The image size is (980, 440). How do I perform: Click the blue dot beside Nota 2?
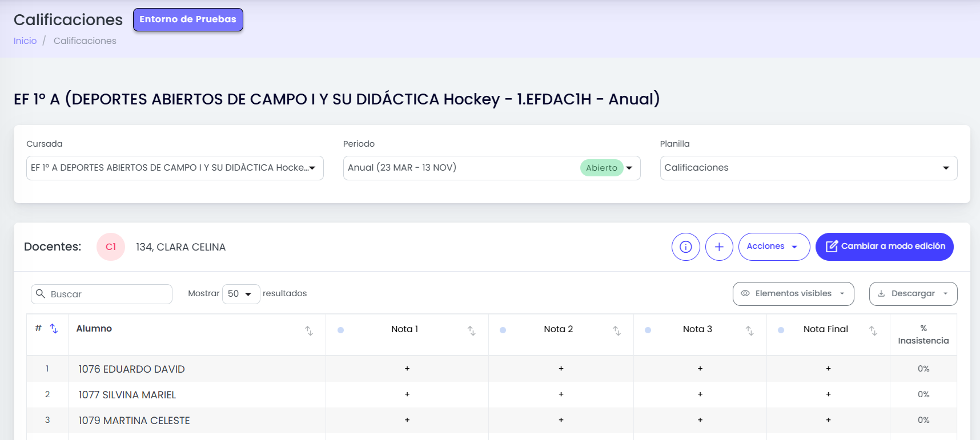[x=503, y=330]
